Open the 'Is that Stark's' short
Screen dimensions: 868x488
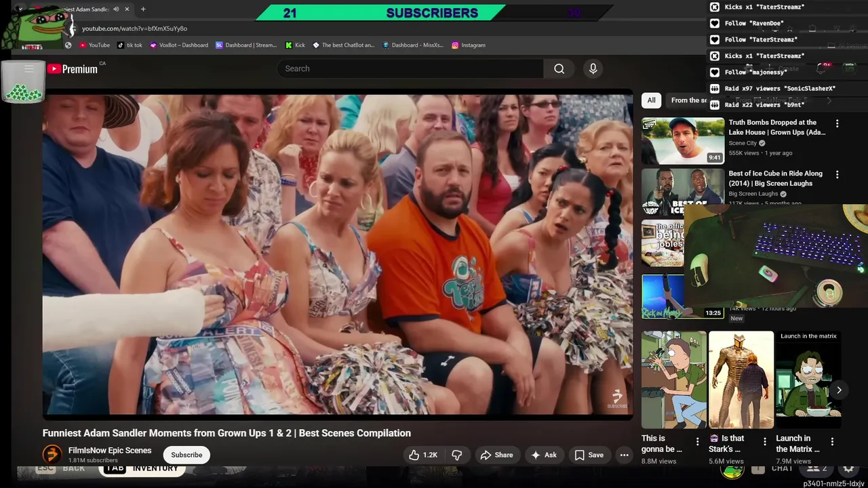741,380
